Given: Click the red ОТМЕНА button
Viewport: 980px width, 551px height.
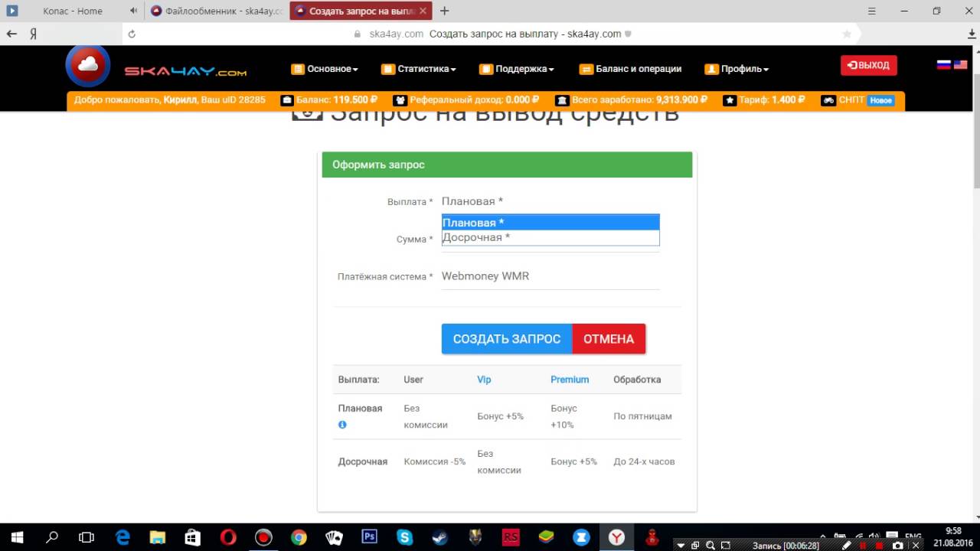Looking at the screenshot, I should 609,339.
